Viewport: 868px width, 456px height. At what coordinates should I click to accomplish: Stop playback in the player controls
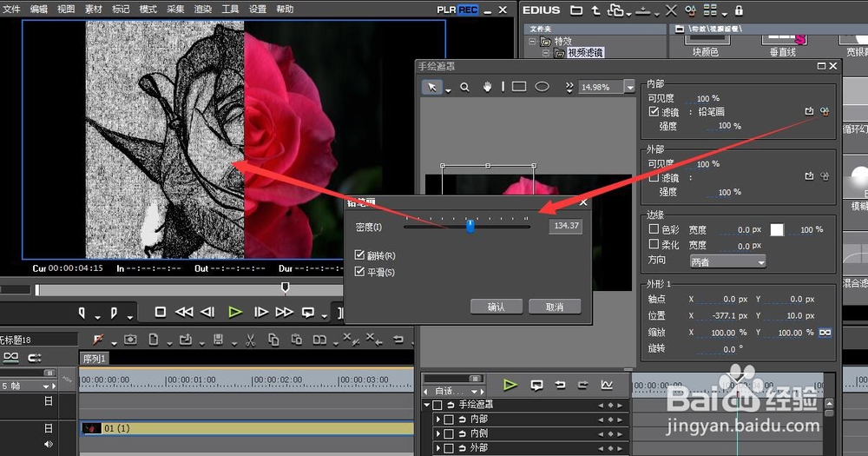tap(160, 312)
